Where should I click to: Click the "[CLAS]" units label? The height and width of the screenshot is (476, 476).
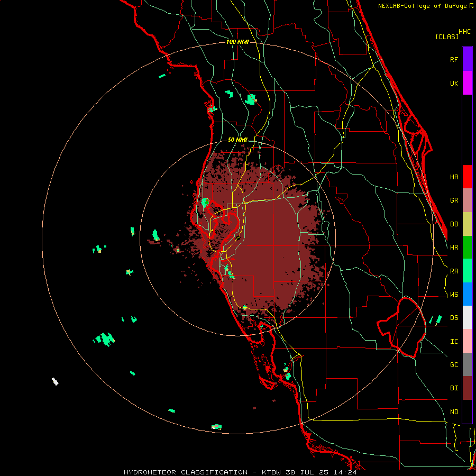447,37
